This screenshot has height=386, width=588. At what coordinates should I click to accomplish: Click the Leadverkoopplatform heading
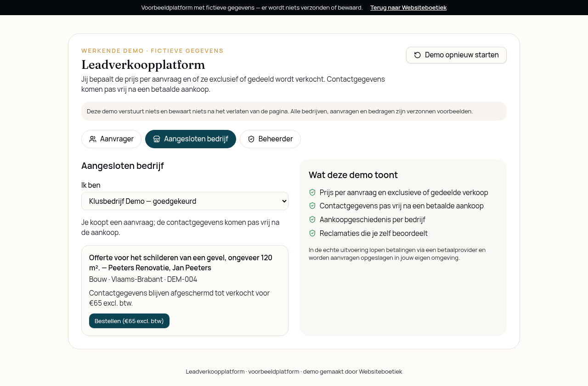[x=143, y=65]
